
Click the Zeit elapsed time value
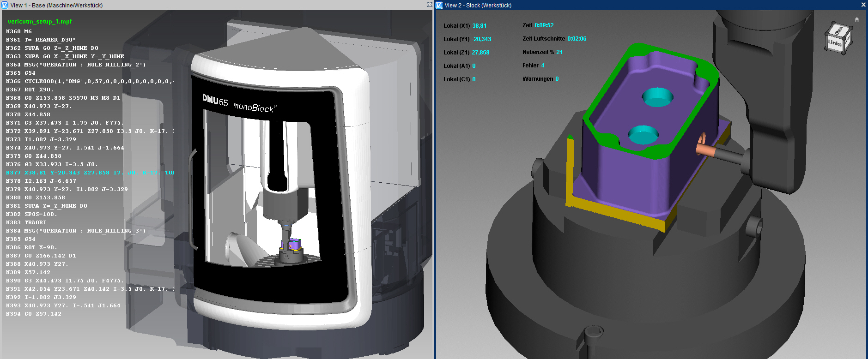pos(544,25)
